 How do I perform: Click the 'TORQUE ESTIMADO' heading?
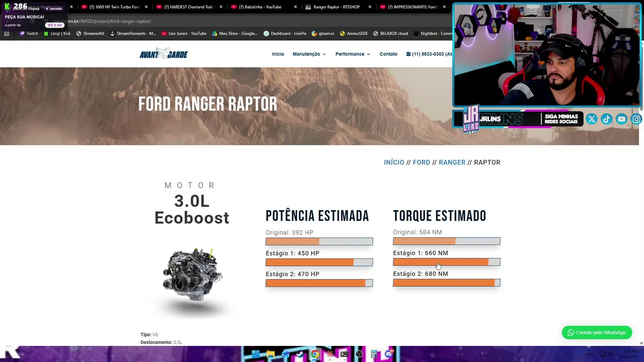pyautogui.click(x=439, y=216)
